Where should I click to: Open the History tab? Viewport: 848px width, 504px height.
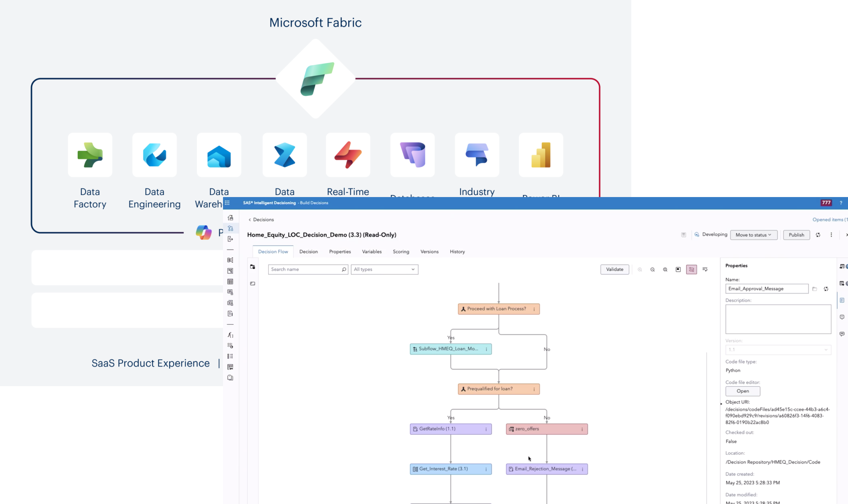coord(457,252)
